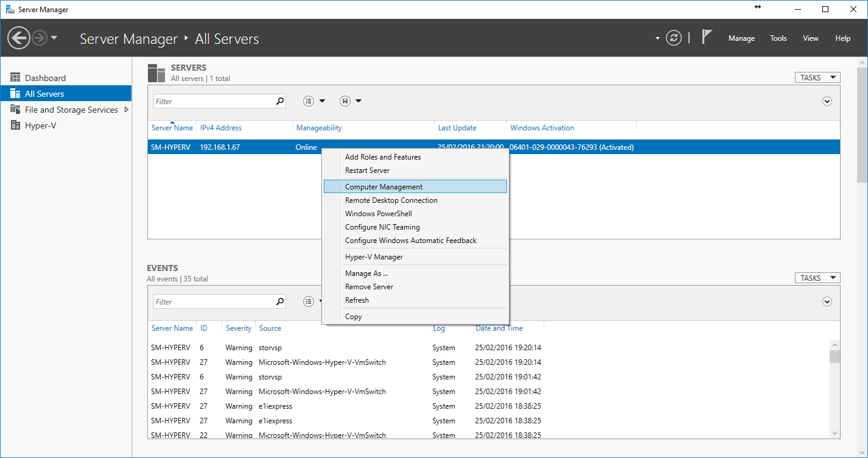Sort servers by IPv4 Address column

(x=221, y=128)
